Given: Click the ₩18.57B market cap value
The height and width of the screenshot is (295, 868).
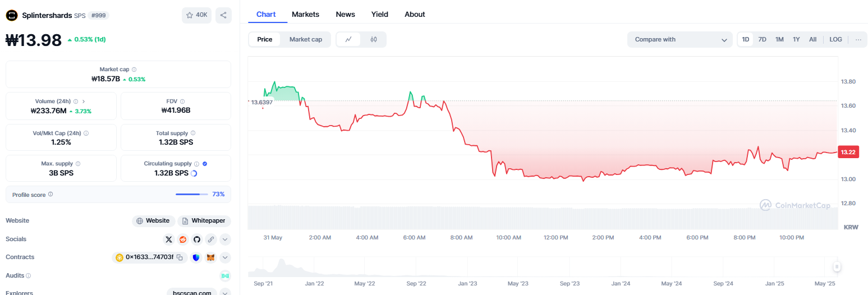Looking at the screenshot, I should (106, 79).
